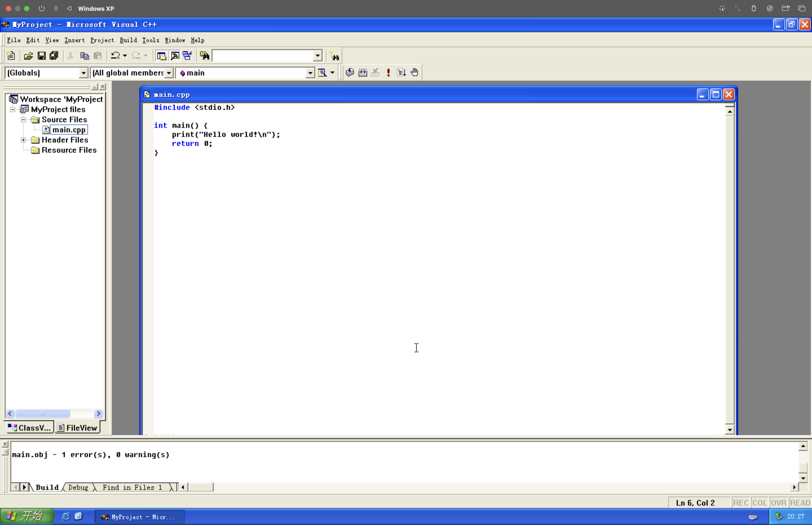Click the Compile icon on build toolbar
The image size is (812, 525).
[350, 72]
